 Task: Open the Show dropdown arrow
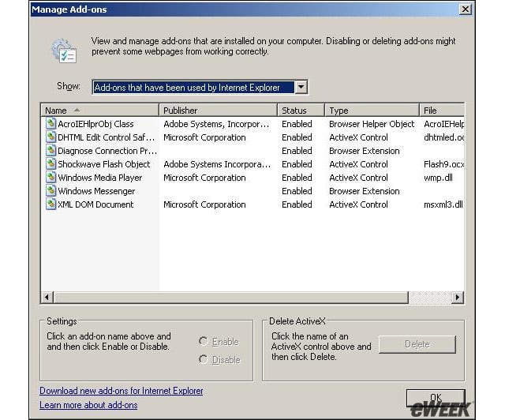pos(301,87)
